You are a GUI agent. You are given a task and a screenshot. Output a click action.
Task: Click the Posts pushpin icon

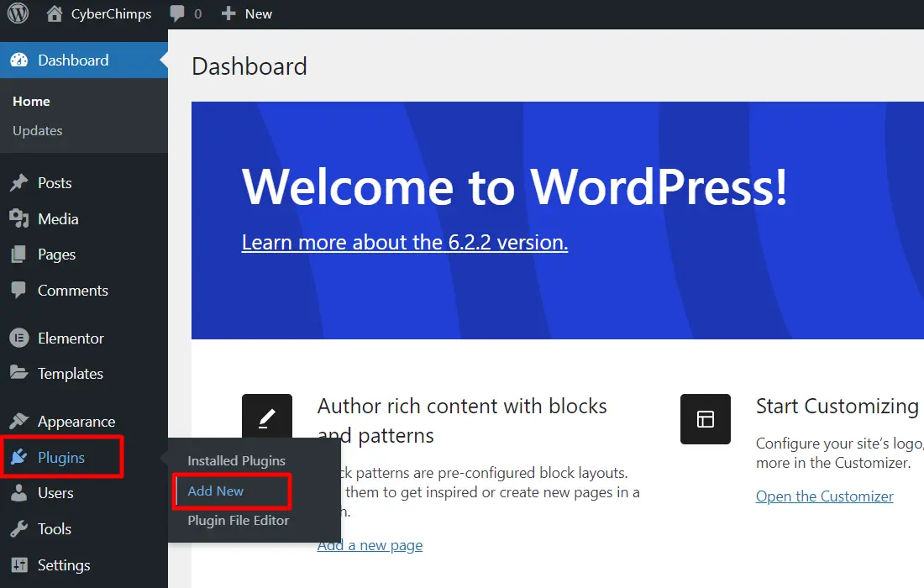pyautogui.click(x=18, y=182)
